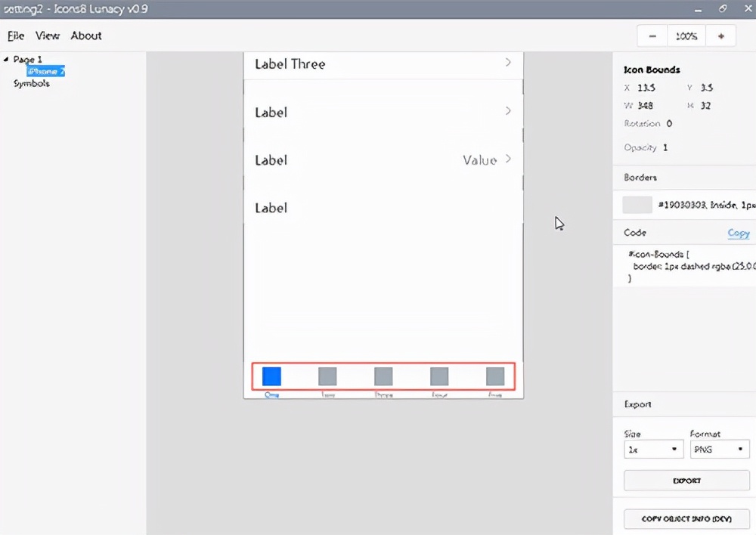Click the Value text on canvas
The width and height of the screenshot is (756, 535).
(480, 160)
